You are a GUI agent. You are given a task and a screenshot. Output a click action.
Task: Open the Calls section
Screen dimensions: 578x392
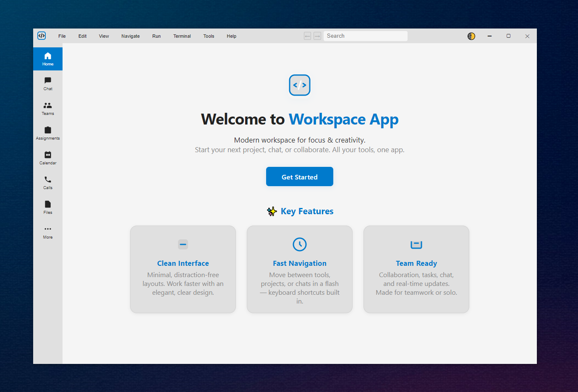[47, 182]
